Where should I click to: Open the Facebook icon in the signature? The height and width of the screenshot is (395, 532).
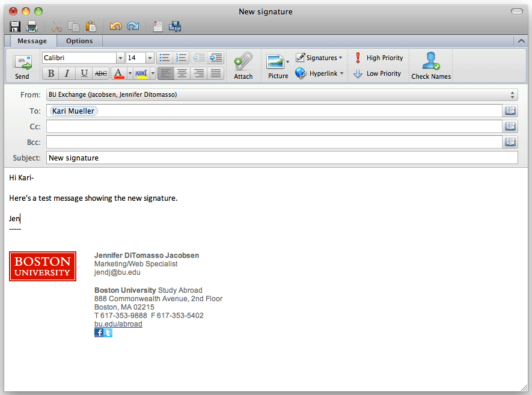point(98,332)
